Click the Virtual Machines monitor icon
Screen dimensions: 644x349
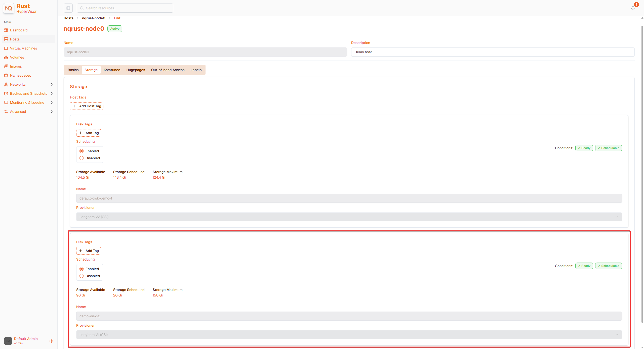pos(6,48)
